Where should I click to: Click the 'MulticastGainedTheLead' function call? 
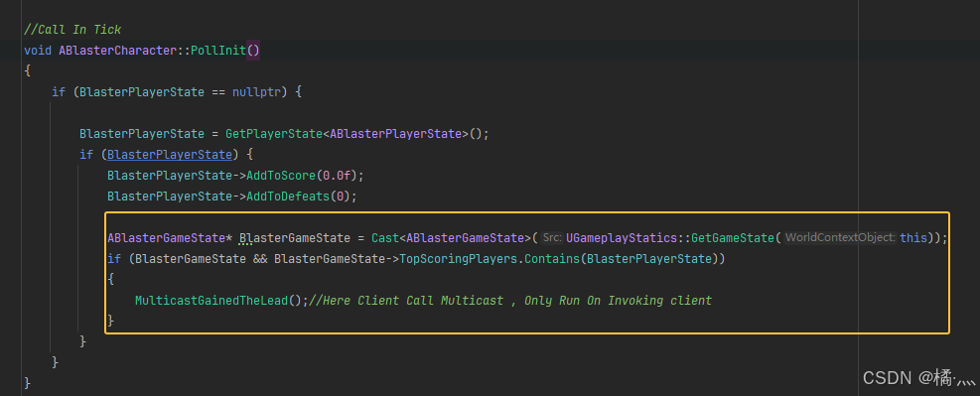211,301
